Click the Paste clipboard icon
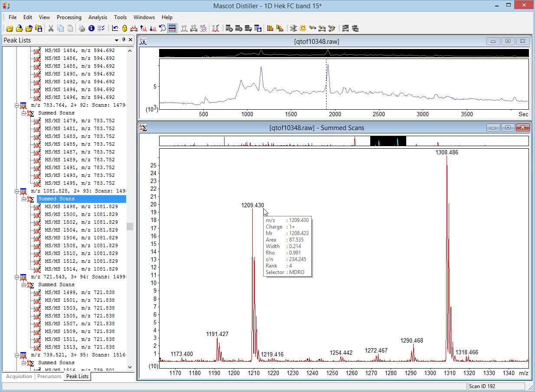 point(70,29)
